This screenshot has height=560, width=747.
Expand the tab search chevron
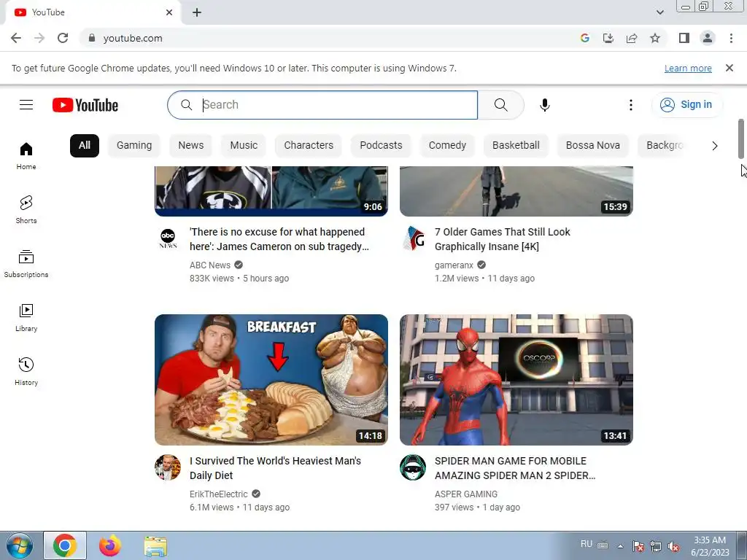pyautogui.click(x=659, y=12)
